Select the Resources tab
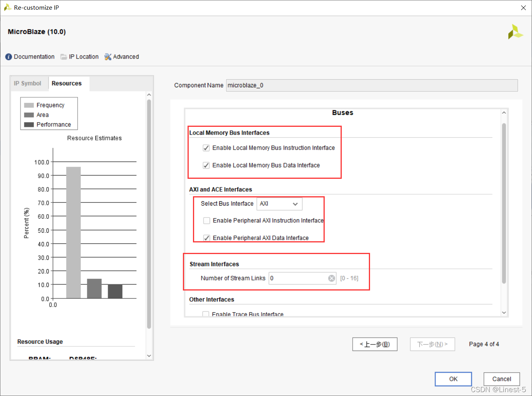This screenshot has width=532, height=396. pos(67,83)
